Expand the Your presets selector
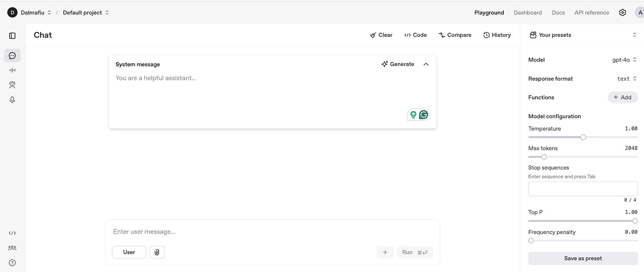Image resolution: width=644 pixels, height=272 pixels. (636, 35)
